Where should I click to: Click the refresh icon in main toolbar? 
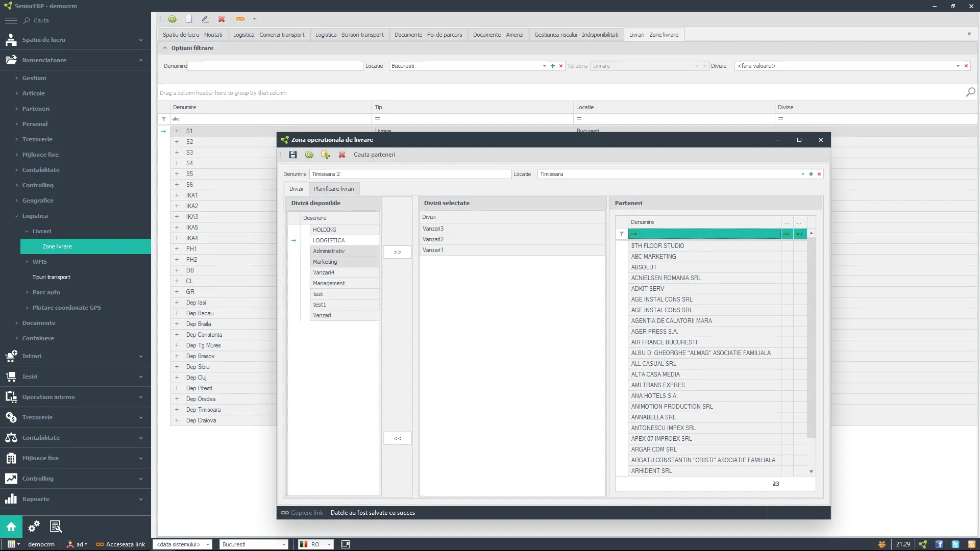173,19
